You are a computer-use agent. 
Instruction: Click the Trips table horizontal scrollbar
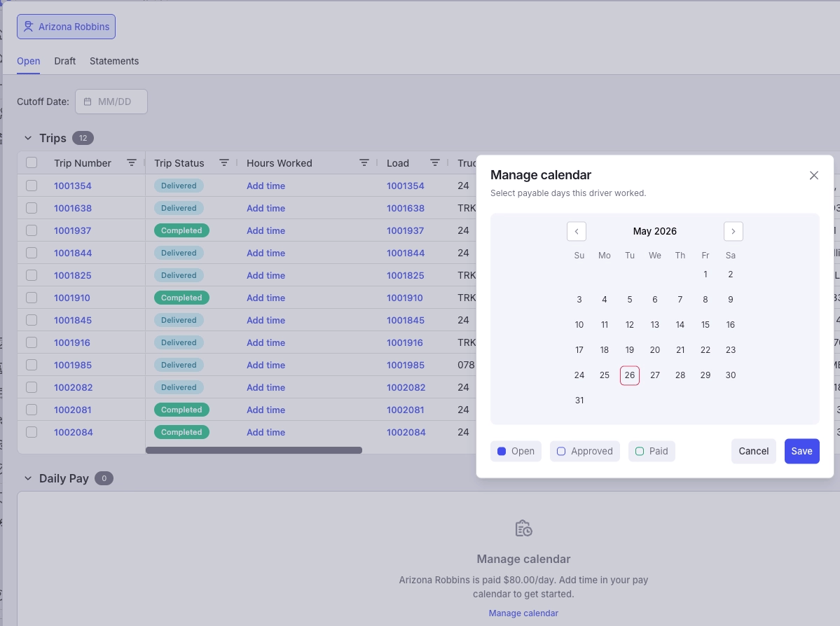pos(254,450)
